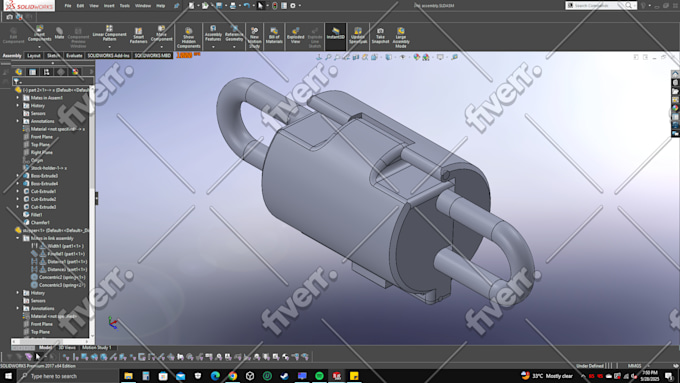Click the Linear Component Pattern button
This screenshot has height=383, width=680.
109,34
